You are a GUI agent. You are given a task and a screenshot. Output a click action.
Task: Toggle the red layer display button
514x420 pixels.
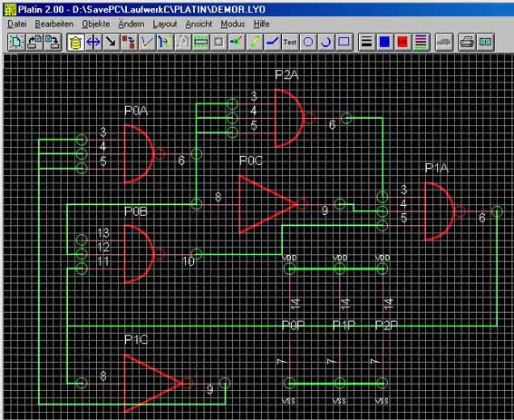402,42
